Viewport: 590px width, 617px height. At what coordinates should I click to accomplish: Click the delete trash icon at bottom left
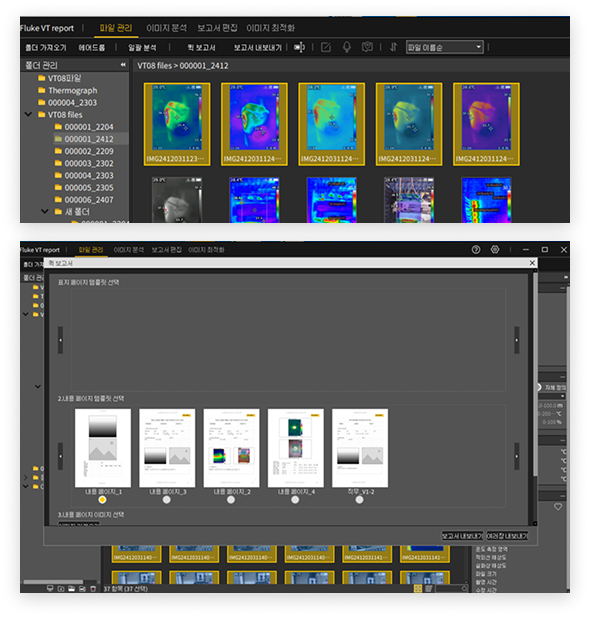click(x=93, y=589)
